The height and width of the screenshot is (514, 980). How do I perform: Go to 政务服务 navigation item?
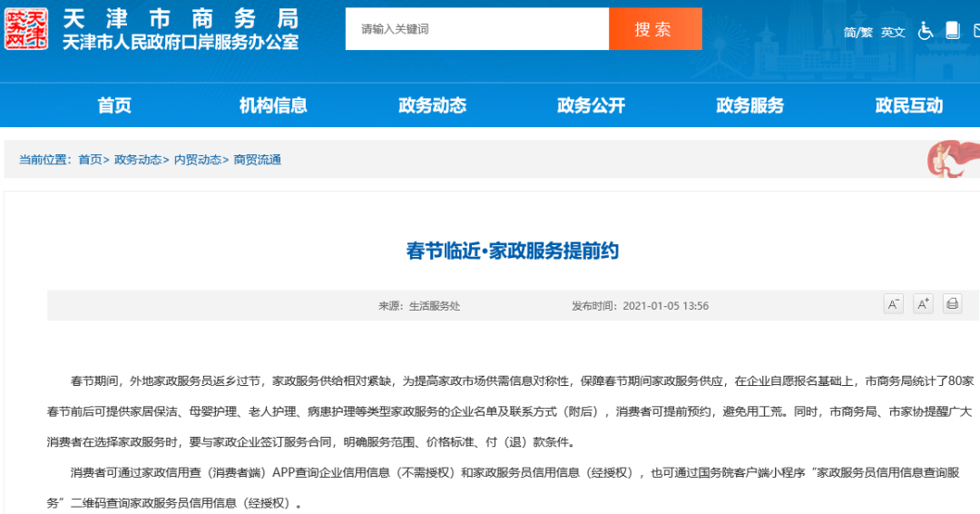coord(750,105)
